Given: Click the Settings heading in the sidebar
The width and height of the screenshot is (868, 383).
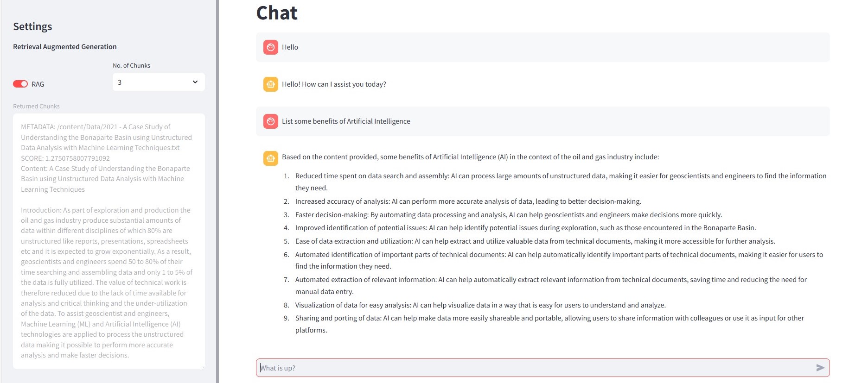Looking at the screenshot, I should pyautogui.click(x=32, y=26).
